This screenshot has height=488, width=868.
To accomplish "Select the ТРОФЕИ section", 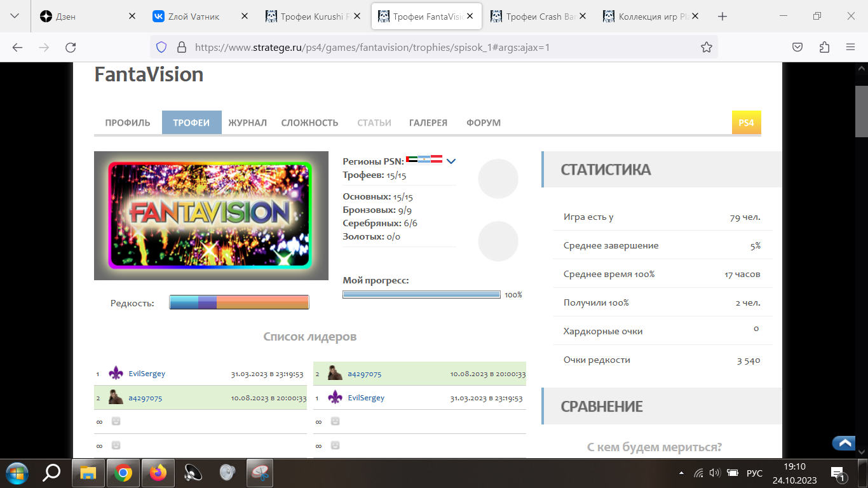I will [191, 123].
